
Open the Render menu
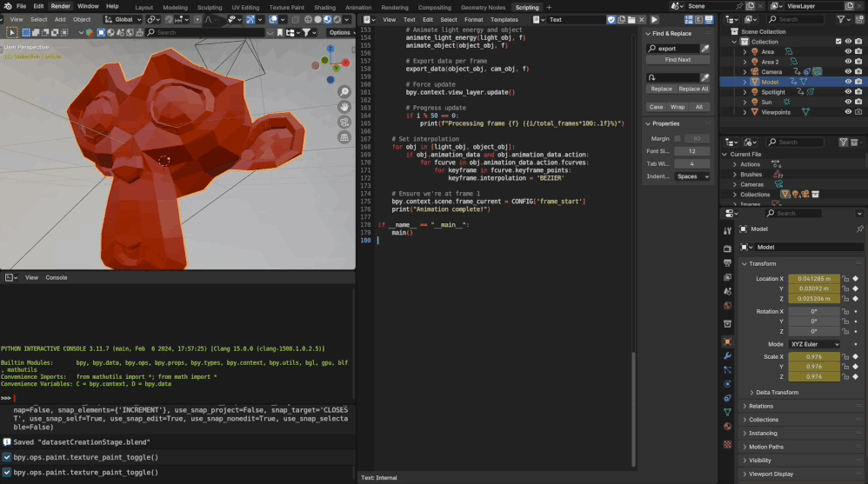[x=60, y=6]
